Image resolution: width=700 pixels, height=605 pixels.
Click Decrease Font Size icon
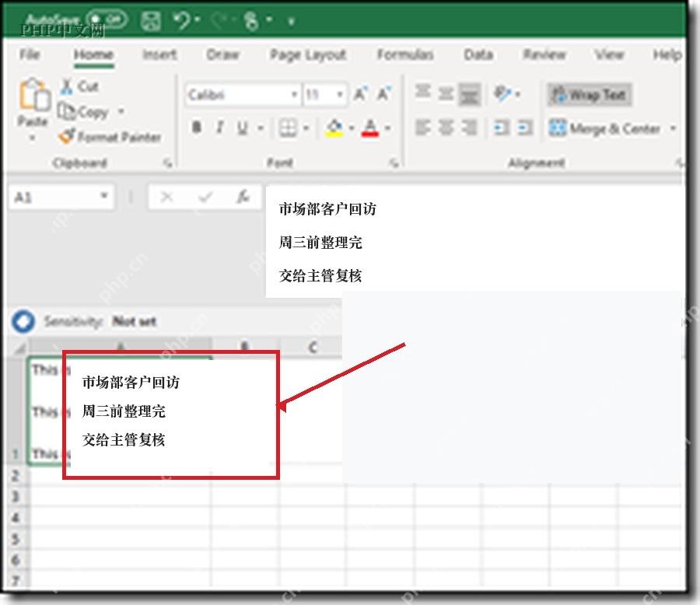(384, 94)
